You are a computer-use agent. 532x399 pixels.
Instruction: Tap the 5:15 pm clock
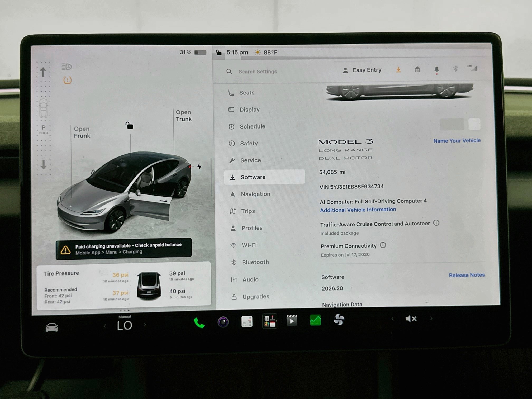click(x=237, y=52)
